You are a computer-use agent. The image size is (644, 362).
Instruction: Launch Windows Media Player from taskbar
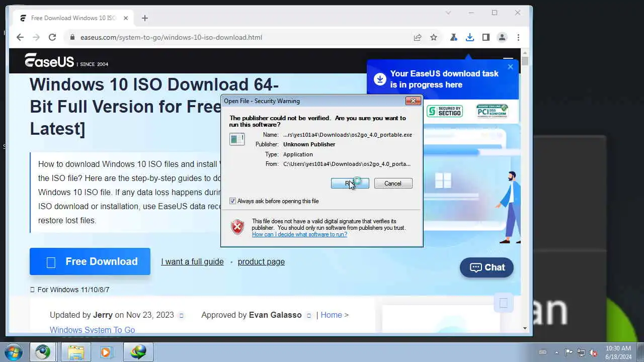[x=106, y=352]
